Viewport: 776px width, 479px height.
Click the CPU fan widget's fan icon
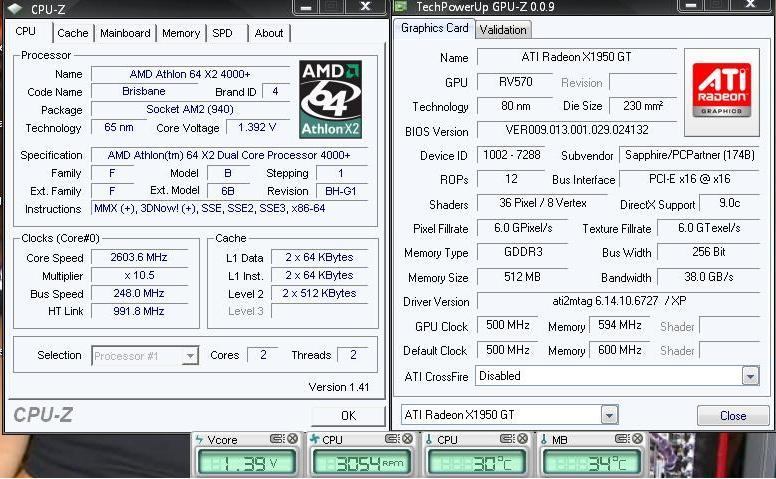(x=314, y=439)
